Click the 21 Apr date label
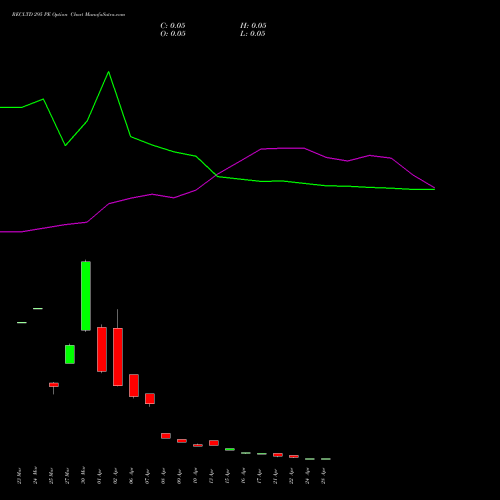 pos(275,476)
